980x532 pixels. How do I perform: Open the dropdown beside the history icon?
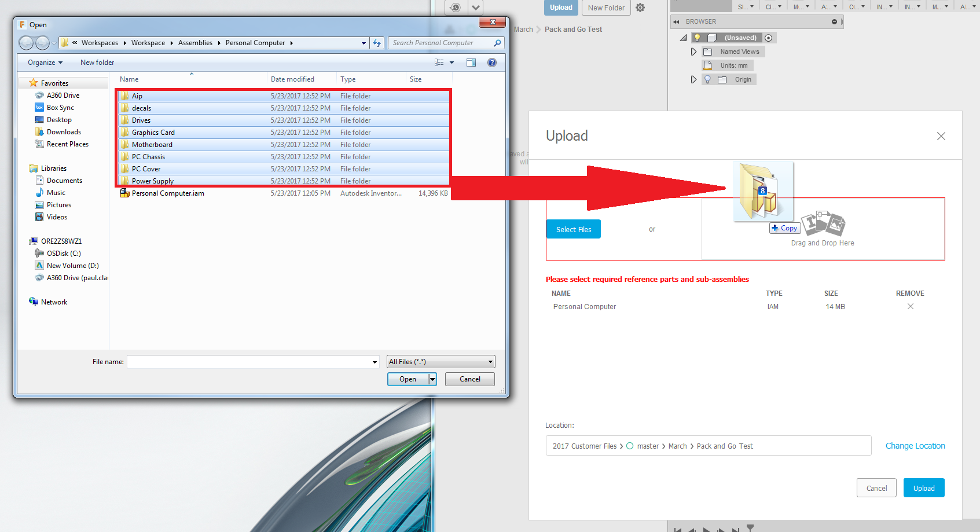[476, 8]
